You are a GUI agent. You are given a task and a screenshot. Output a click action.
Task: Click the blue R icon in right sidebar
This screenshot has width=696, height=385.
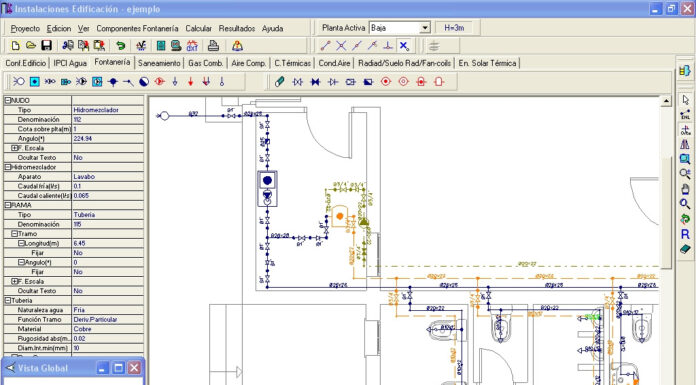pos(685,234)
